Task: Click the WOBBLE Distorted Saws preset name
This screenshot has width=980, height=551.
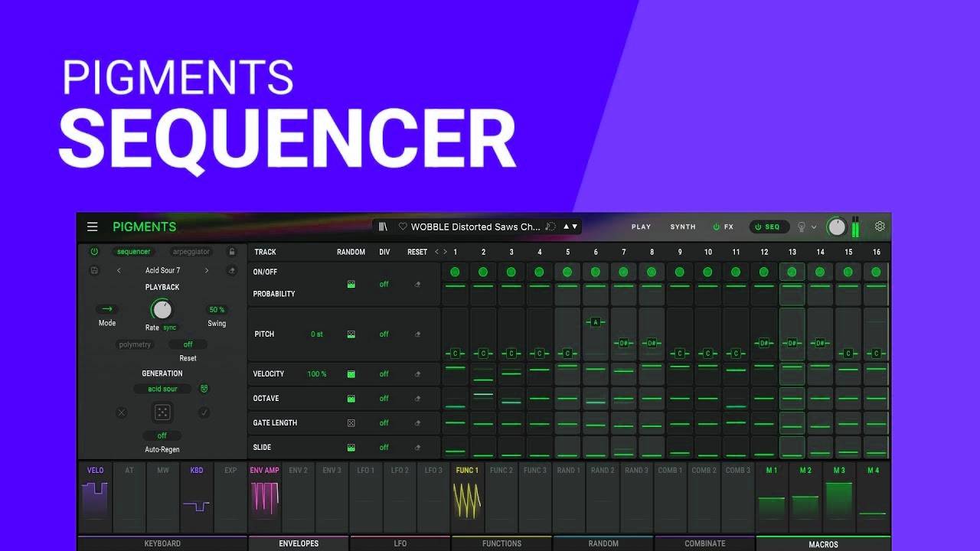Action: click(475, 227)
